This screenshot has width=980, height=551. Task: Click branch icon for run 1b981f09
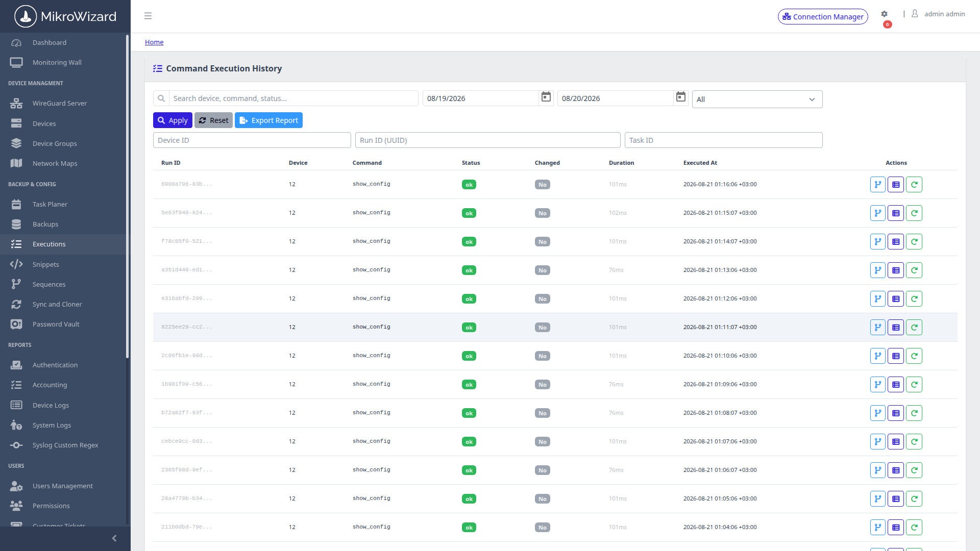click(878, 385)
